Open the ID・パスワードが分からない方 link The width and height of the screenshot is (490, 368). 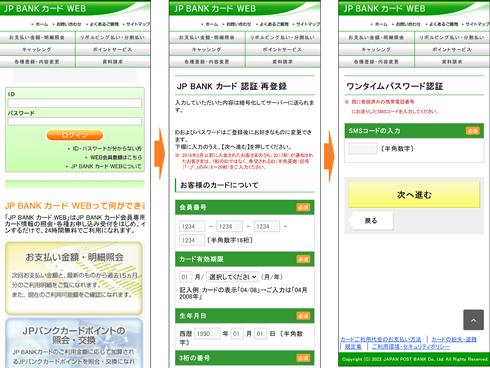[107, 148]
